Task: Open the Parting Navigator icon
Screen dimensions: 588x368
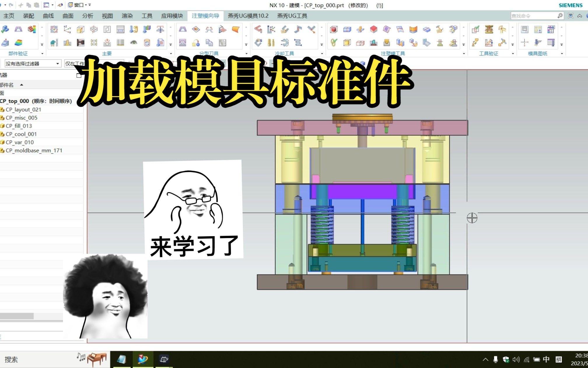Action: point(223,43)
